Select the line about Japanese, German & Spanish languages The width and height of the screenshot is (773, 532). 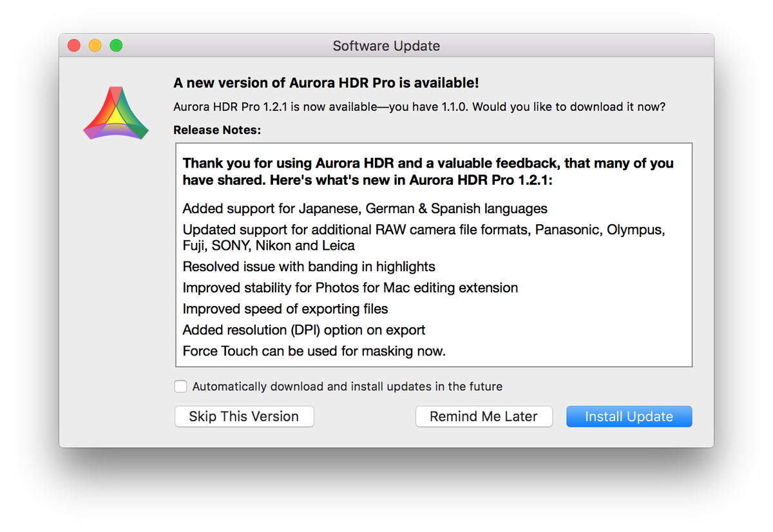click(x=365, y=209)
